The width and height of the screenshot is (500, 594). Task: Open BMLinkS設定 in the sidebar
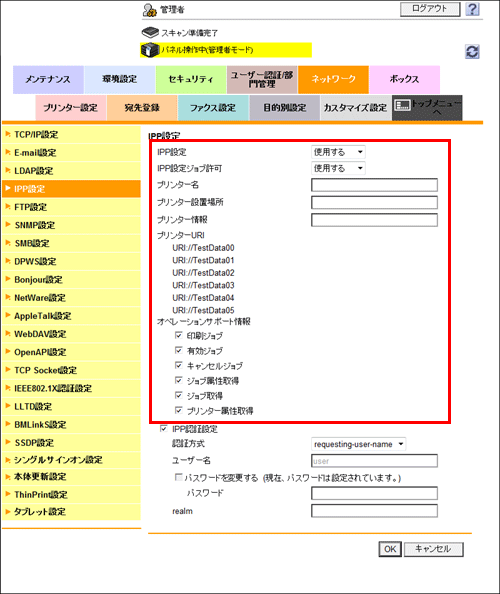pos(71,425)
